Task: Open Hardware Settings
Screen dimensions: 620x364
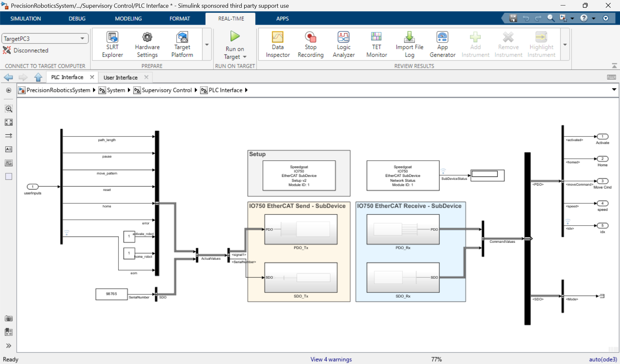Action: tap(147, 45)
